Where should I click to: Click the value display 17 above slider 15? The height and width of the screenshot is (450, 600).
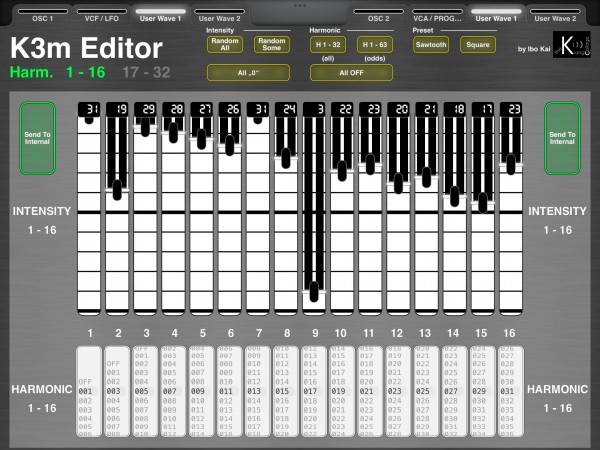pos(483,109)
